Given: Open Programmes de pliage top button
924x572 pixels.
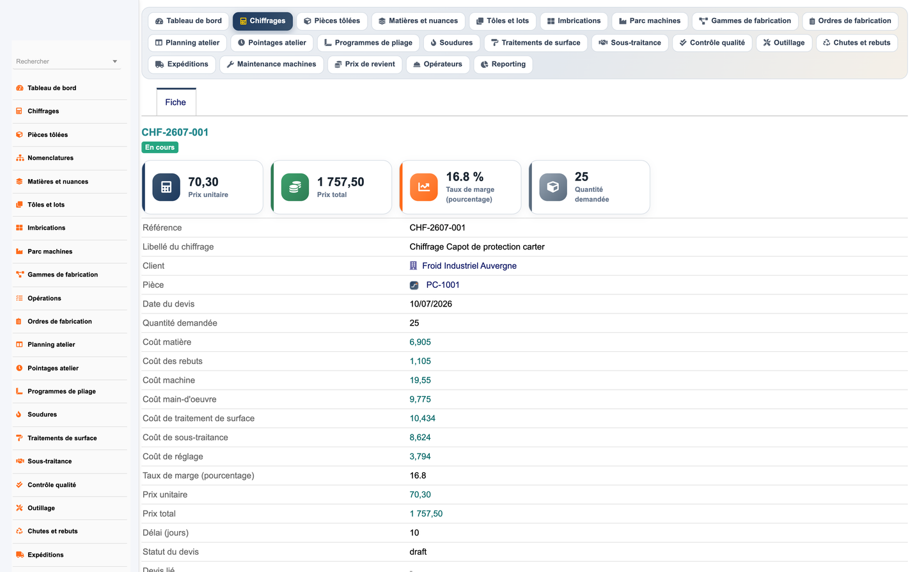Looking at the screenshot, I should coord(368,43).
